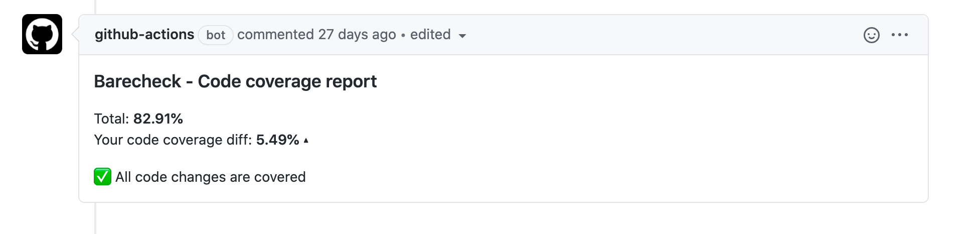Open the github-actions author profile link
Screen dimensions: 980x234
pos(144,35)
